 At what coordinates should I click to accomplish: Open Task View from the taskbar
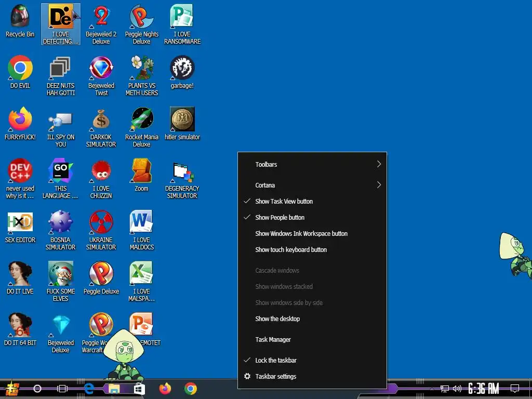[62, 389]
